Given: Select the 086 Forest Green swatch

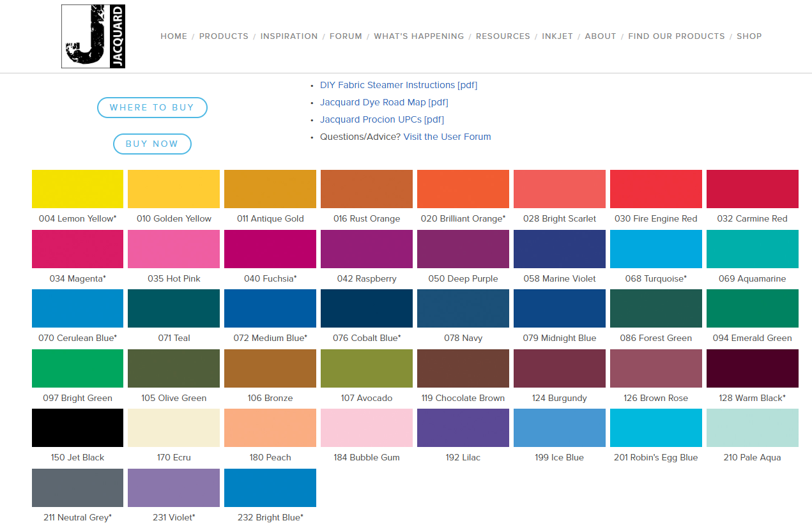Looking at the screenshot, I should coord(656,308).
